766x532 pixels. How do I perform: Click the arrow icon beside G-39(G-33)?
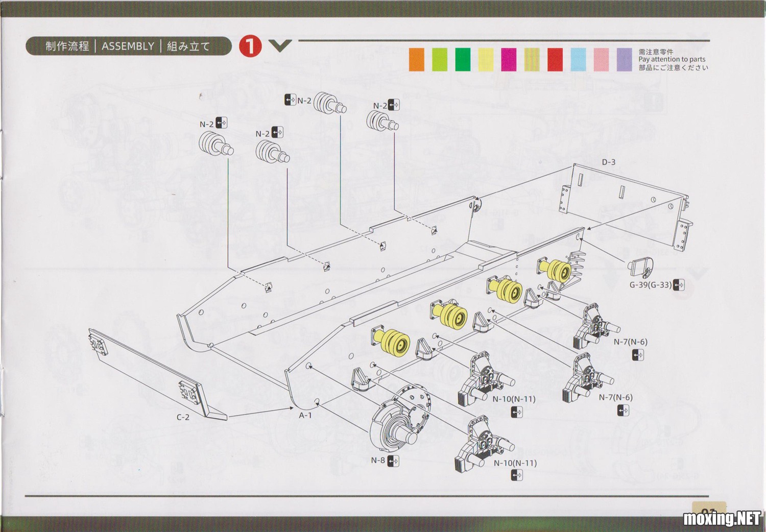pos(679,284)
